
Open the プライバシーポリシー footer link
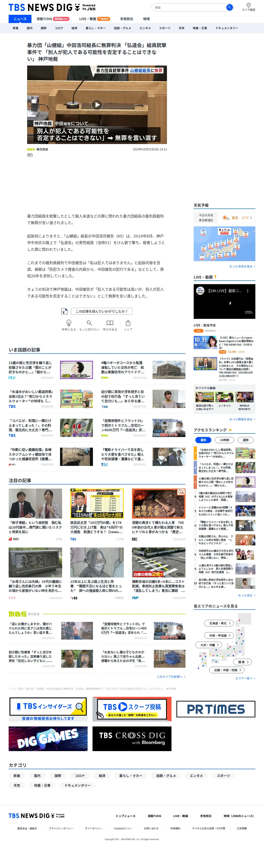click(x=61, y=828)
